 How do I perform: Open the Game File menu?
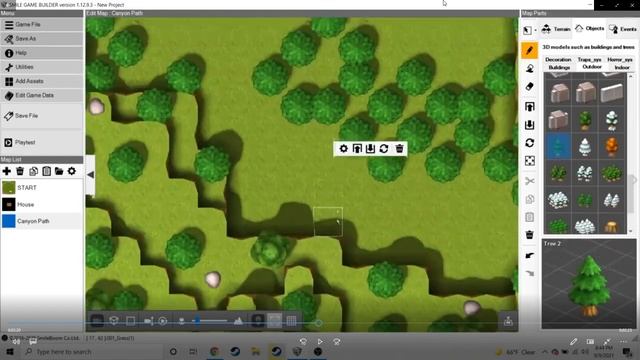(42, 24)
